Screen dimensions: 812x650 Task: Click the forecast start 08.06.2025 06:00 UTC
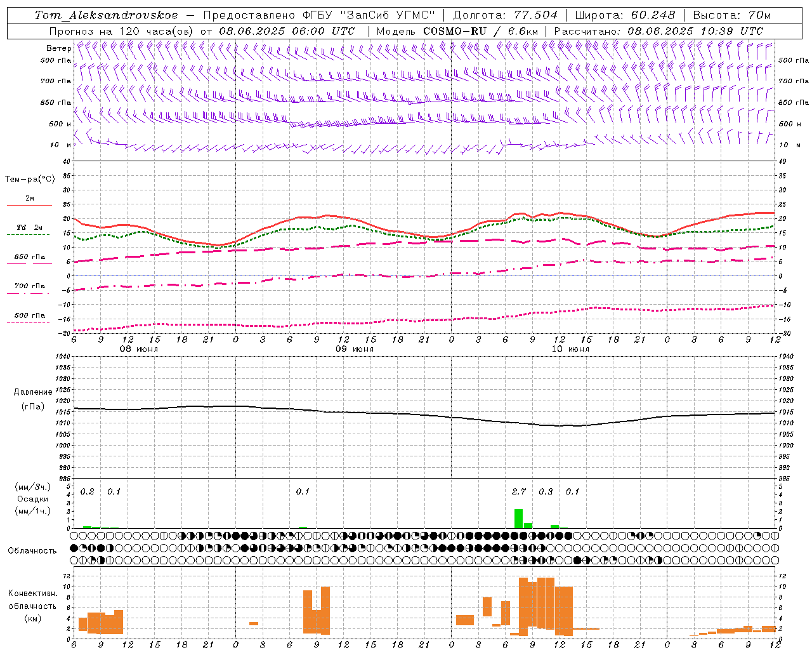point(287,31)
